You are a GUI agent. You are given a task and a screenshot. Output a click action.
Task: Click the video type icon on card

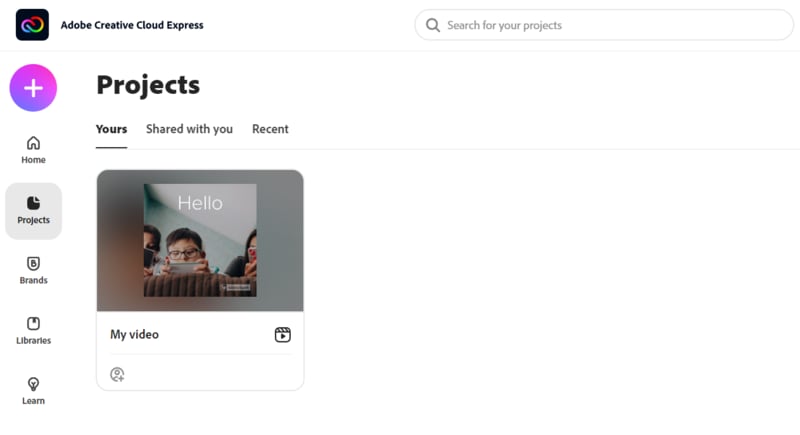point(282,335)
